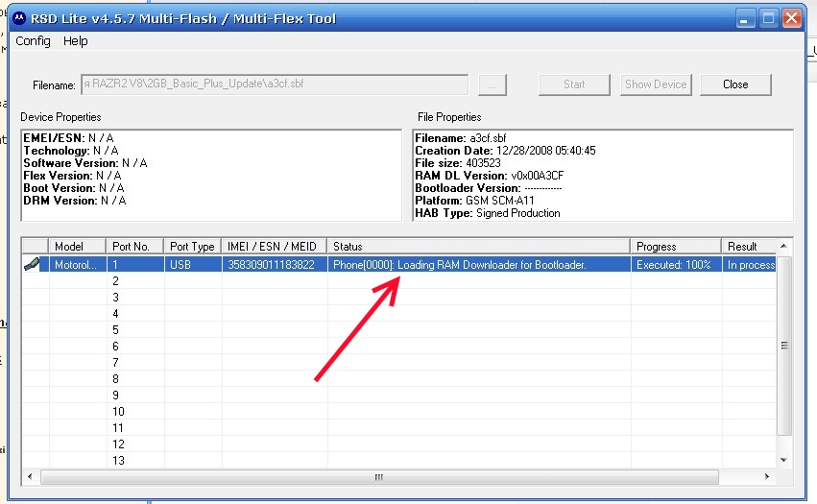Click the Filename input field

[275, 84]
